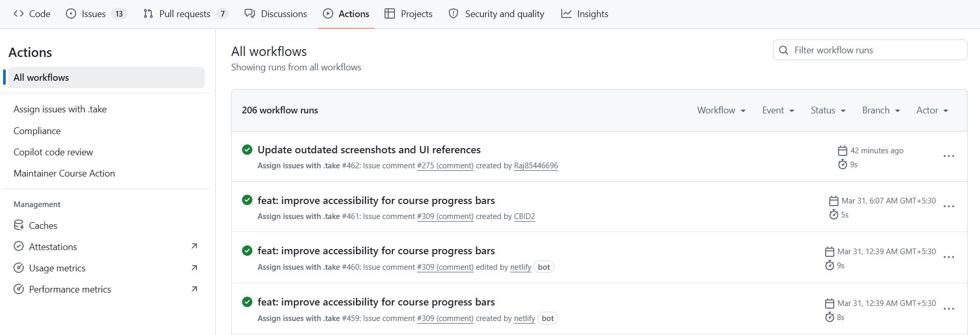This screenshot has width=980, height=335.
Task: Open the Code tab
Action: [x=32, y=14]
